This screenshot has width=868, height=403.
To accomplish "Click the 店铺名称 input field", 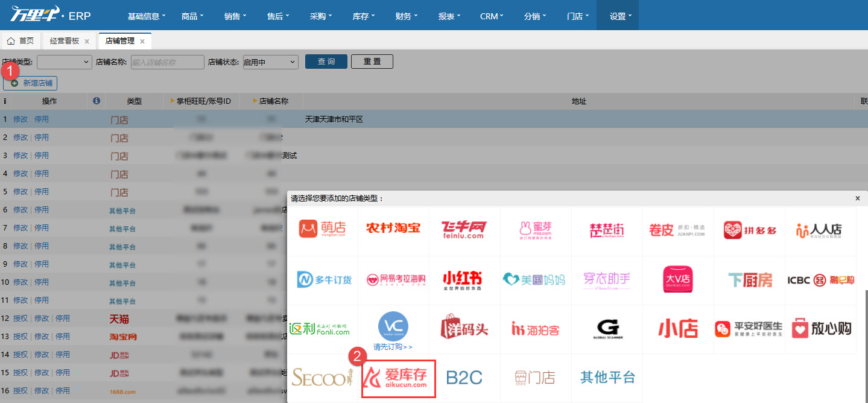I will pyautogui.click(x=168, y=61).
